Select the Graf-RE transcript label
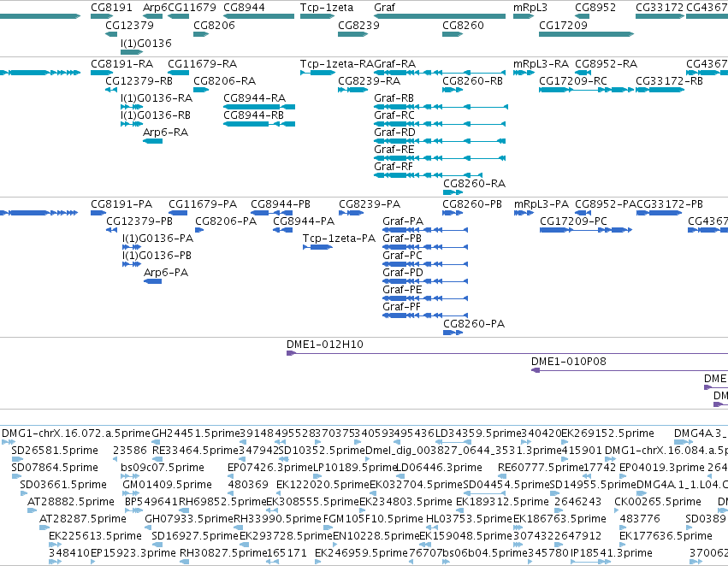This screenshot has height=566, width=728. [x=394, y=150]
